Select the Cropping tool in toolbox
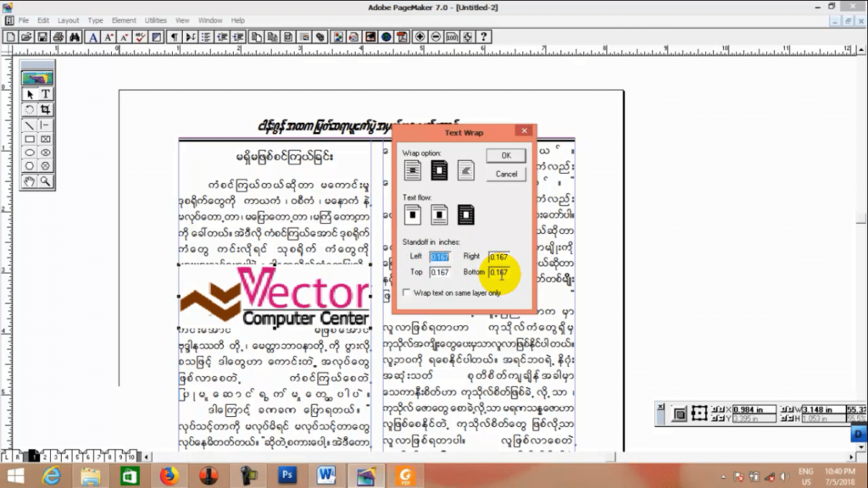868x488 pixels. pos(46,109)
